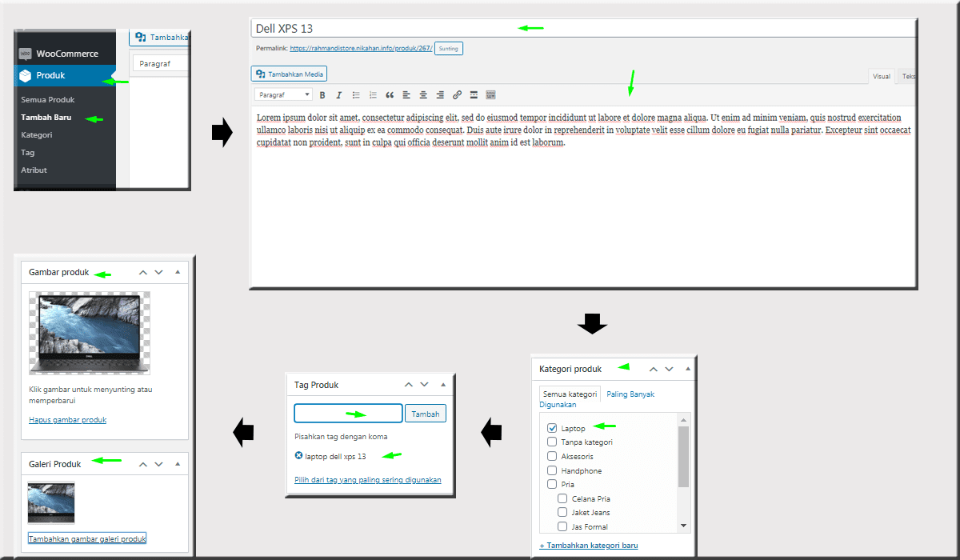Move Galeri Produk panel up
The width and height of the screenshot is (960, 560).
tap(143, 464)
